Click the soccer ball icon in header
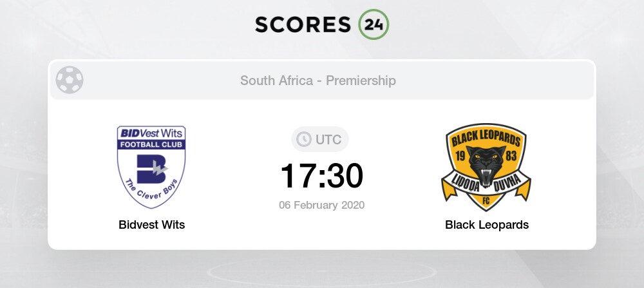 (70, 81)
